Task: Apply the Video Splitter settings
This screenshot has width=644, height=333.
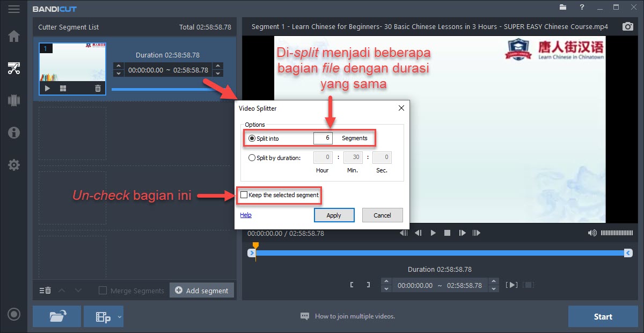Action: pyautogui.click(x=334, y=215)
